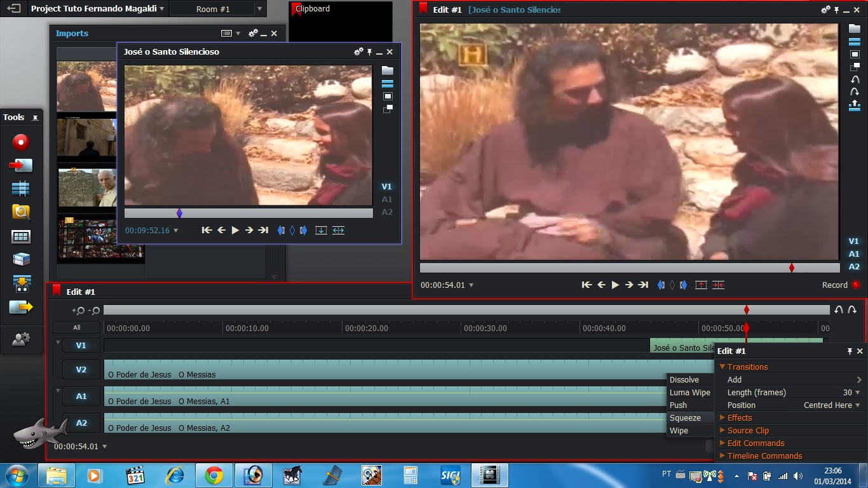Open the Add transitions submenu
Image resolution: width=868 pixels, height=488 pixels.
click(x=790, y=379)
